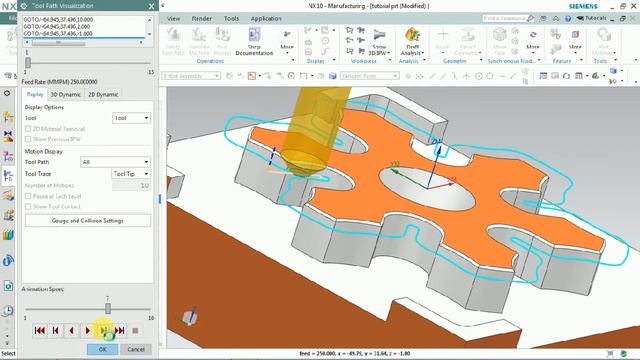
Task: Click the Shop Documentation icon
Action: pos(254,35)
